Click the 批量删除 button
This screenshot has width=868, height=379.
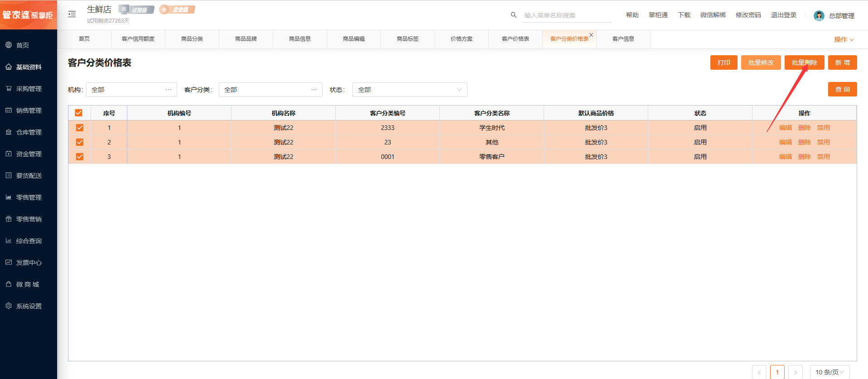pos(805,62)
